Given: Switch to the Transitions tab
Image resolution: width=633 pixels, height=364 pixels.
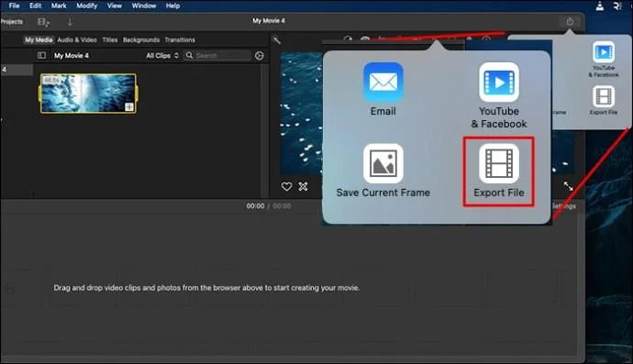Looking at the screenshot, I should [x=180, y=39].
